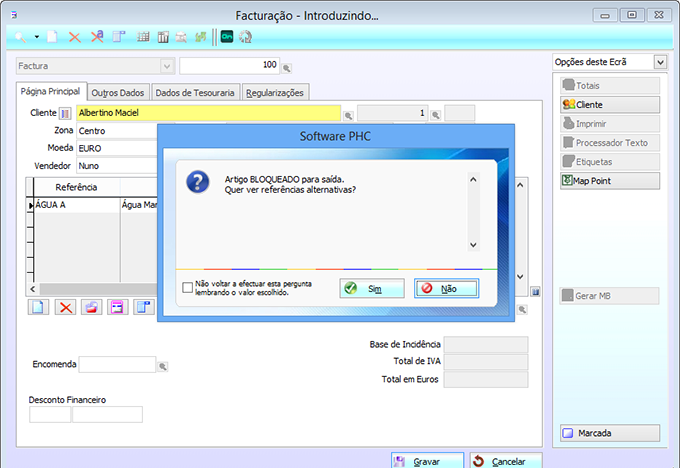
Task: Click the Cliente option button in side panel
Action: 610,105
